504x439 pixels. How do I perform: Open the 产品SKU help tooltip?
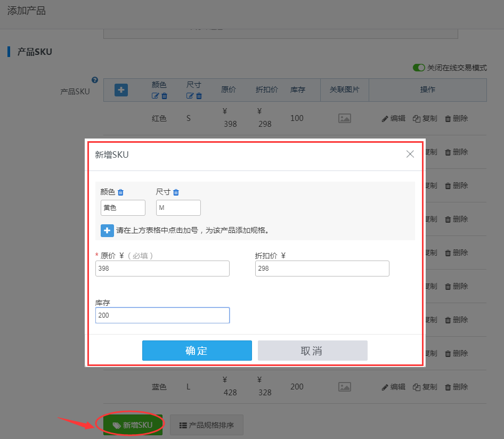[95, 79]
